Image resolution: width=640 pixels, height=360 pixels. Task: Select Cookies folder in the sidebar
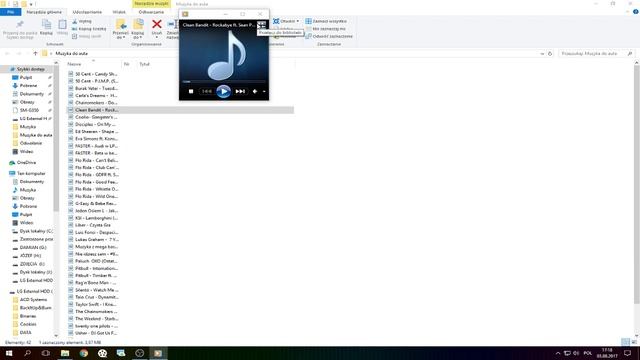pos(28,324)
